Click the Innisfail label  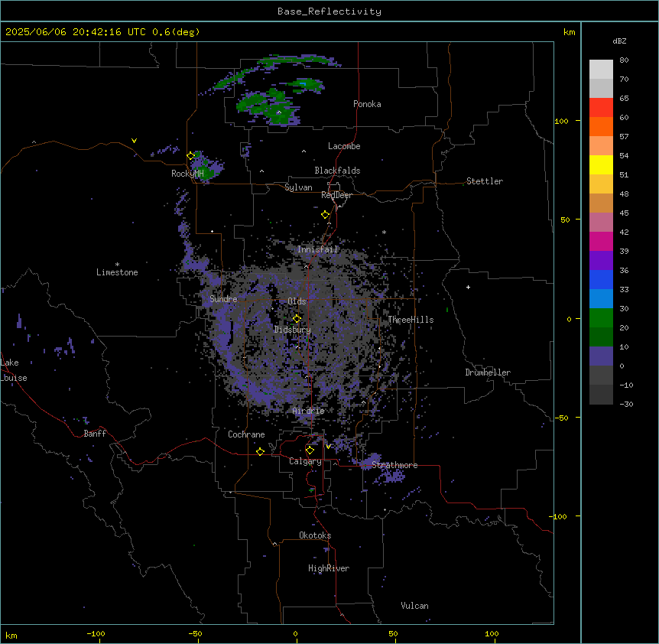click(317, 249)
